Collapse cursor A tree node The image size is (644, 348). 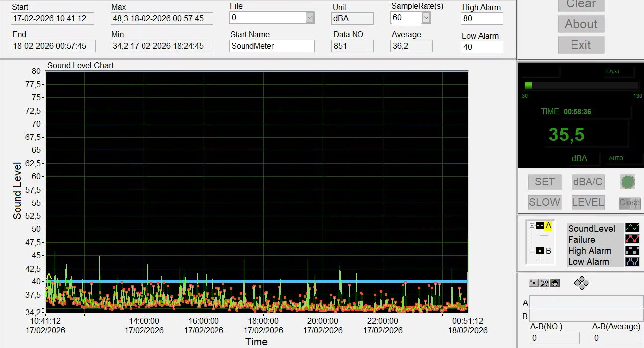tap(532, 226)
